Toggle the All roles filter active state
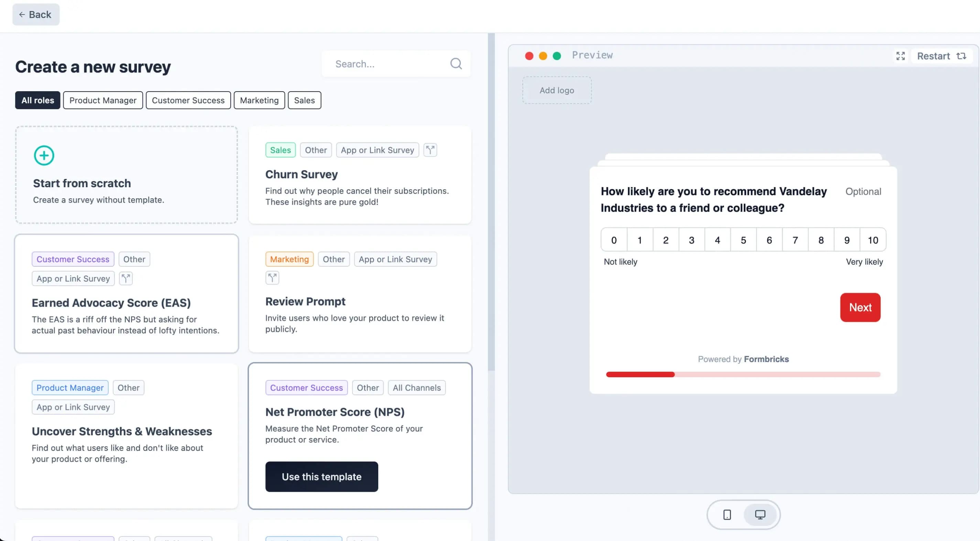This screenshot has height=541, width=980. tap(37, 100)
